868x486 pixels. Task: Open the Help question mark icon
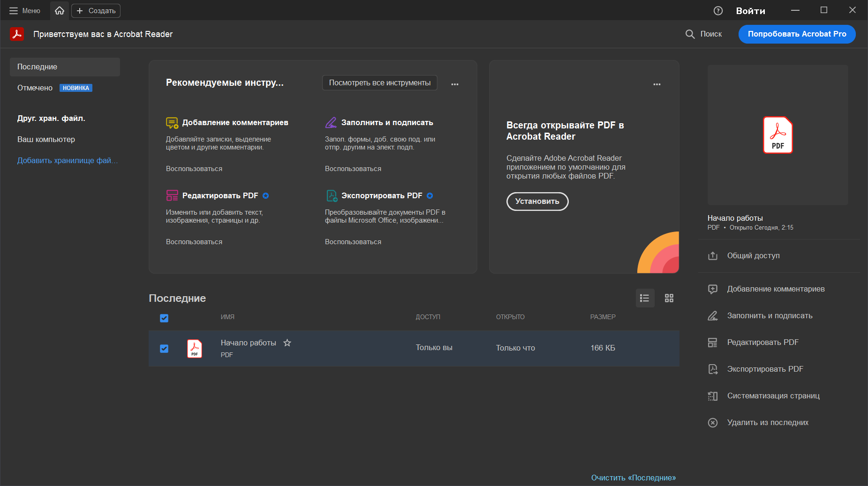(x=718, y=11)
